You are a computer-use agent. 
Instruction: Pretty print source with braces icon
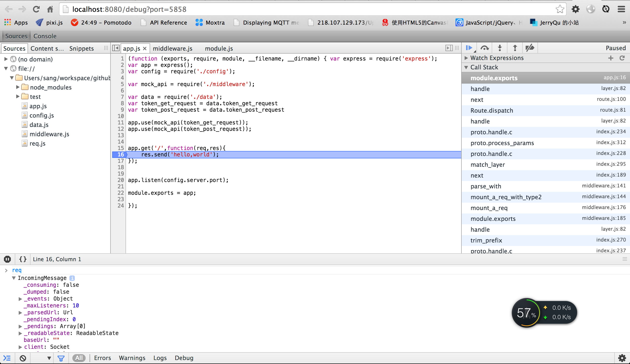(23, 259)
